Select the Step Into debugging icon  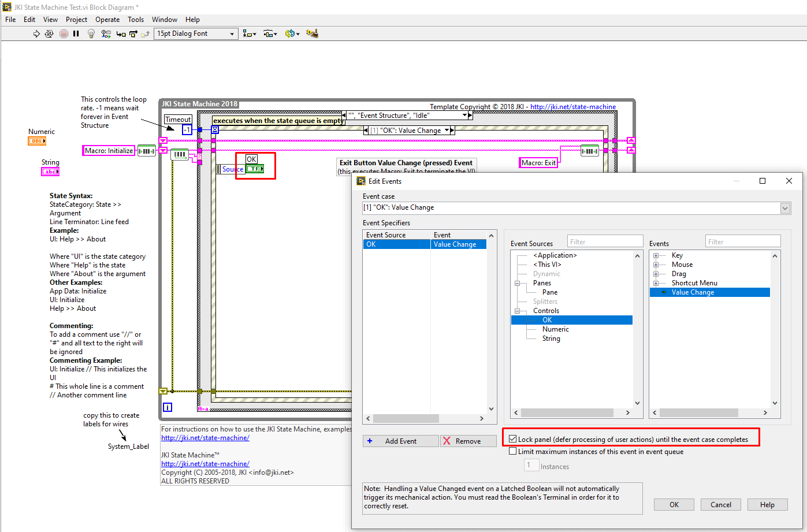click(120, 34)
